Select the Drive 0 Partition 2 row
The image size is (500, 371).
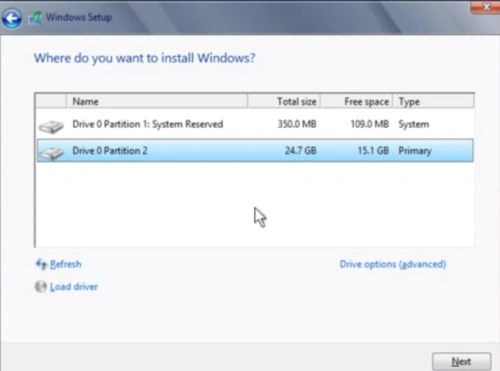pyautogui.click(x=255, y=151)
